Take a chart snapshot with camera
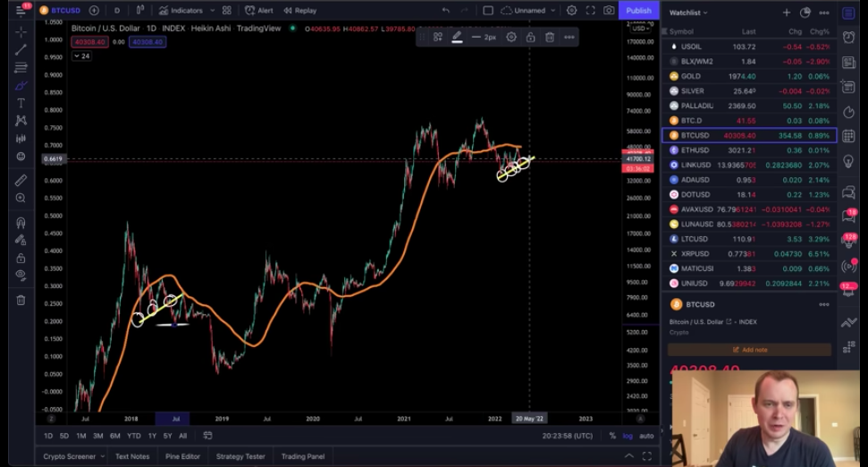Viewport: 868px width, 467px height. coord(609,10)
